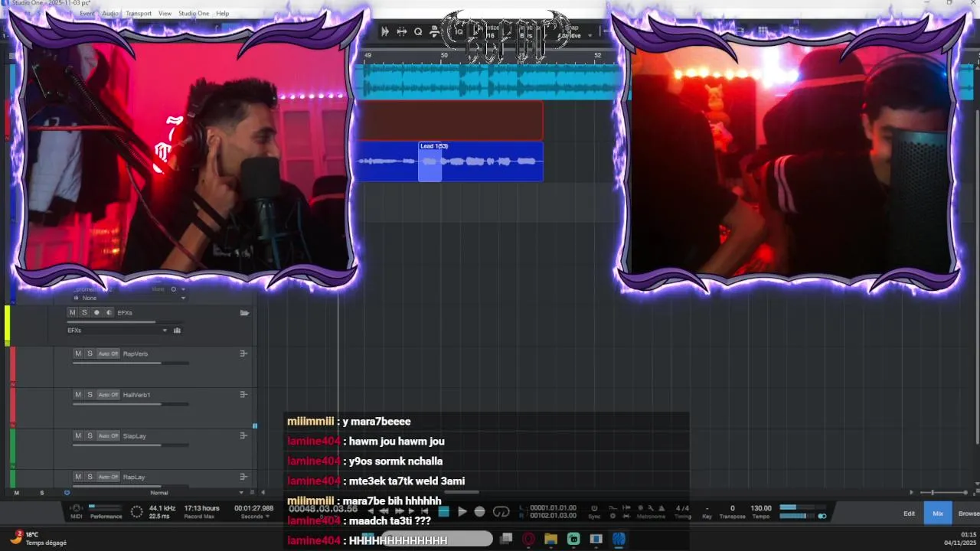The height and width of the screenshot is (551, 980).
Task: Open the Help menu
Action: pyautogui.click(x=223, y=14)
